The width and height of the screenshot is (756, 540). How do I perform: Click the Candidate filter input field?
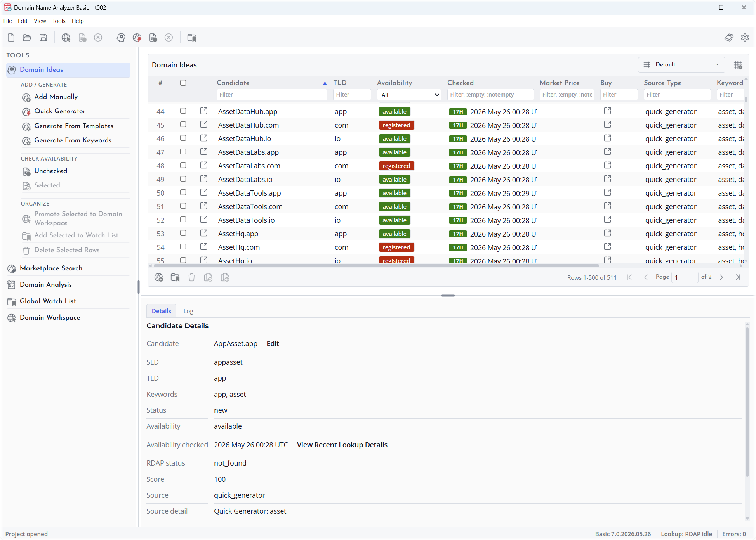coord(272,95)
